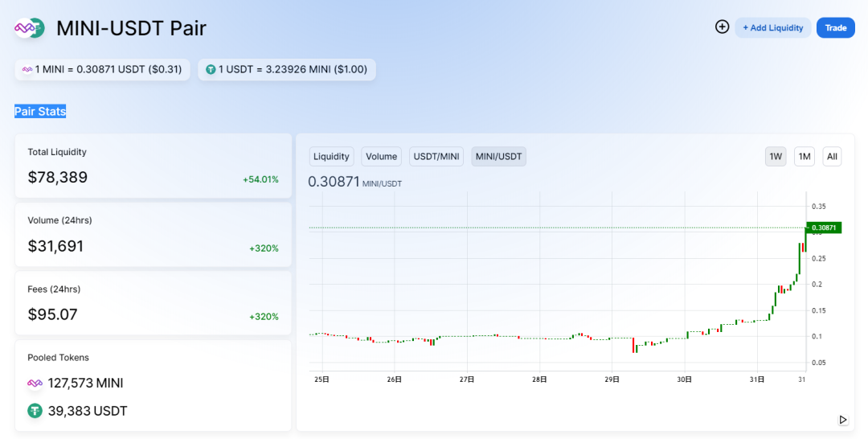868x439 pixels.
Task: Set chart range to 1W
Action: [776, 157]
